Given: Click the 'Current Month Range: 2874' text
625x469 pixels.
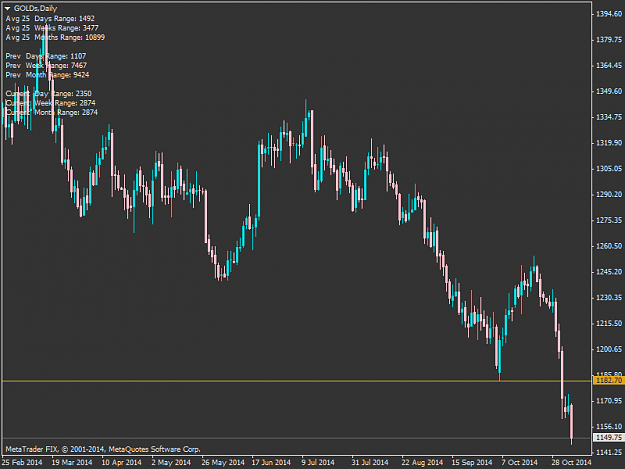Looking at the screenshot, I should [x=52, y=113].
